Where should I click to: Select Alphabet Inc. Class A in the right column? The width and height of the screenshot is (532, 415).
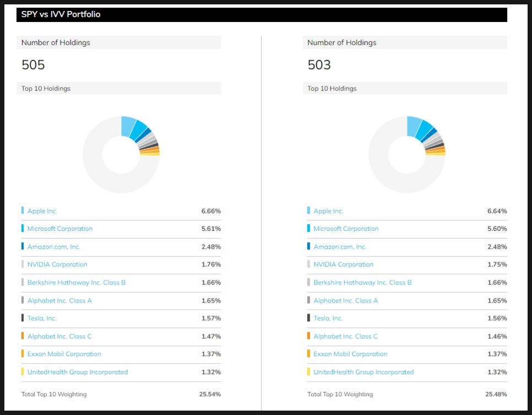pyautogui.click(x=345, y=300)
